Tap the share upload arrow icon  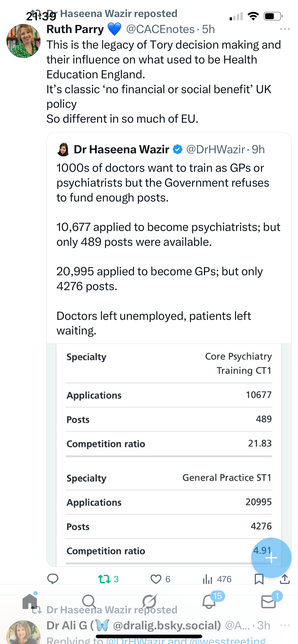(285, 579)
